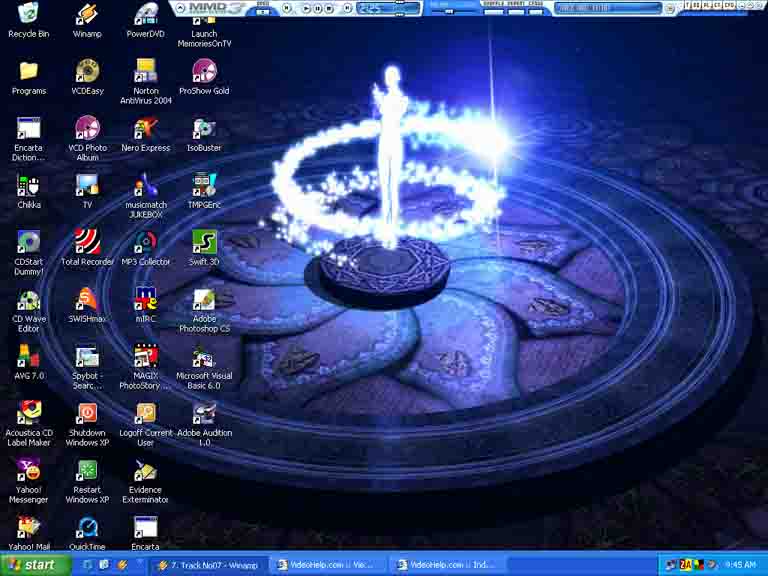Screen dimensions: 768x576
Task: Select the MP3 Collector icon
Action: (145, 248)
